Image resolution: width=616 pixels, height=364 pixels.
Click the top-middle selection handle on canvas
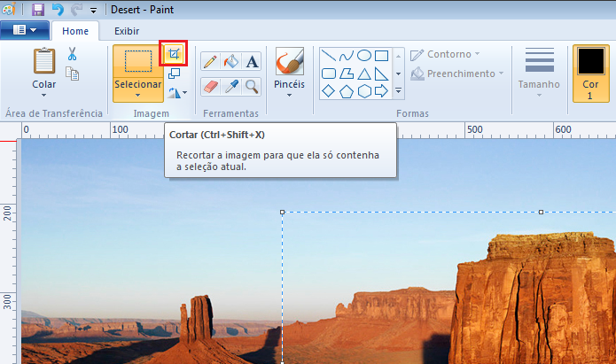pos(541,212)
